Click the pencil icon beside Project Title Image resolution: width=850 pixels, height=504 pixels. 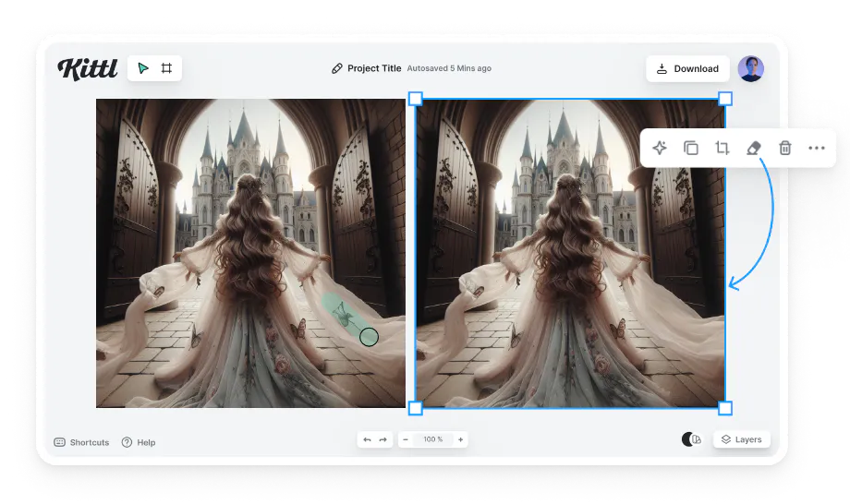point(337,68)
